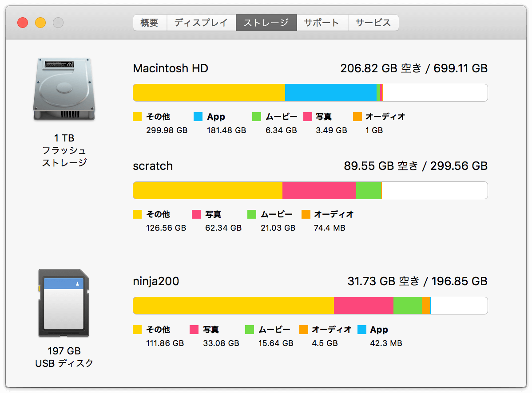Click Macintosh HD's green ムービー swatch
The height and width of the screenshot is (393, 532).
(x=257, y=117)
